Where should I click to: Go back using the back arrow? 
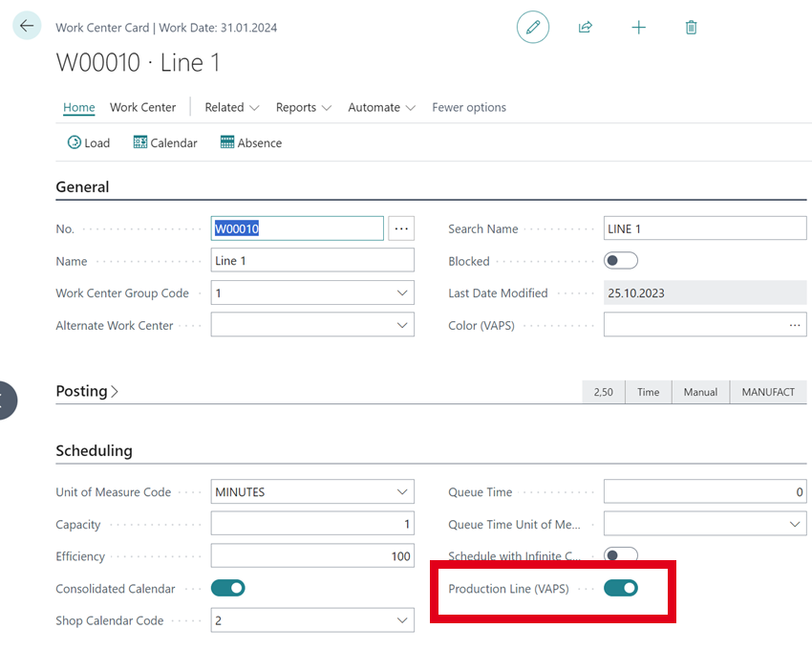(x=26, y=26)
